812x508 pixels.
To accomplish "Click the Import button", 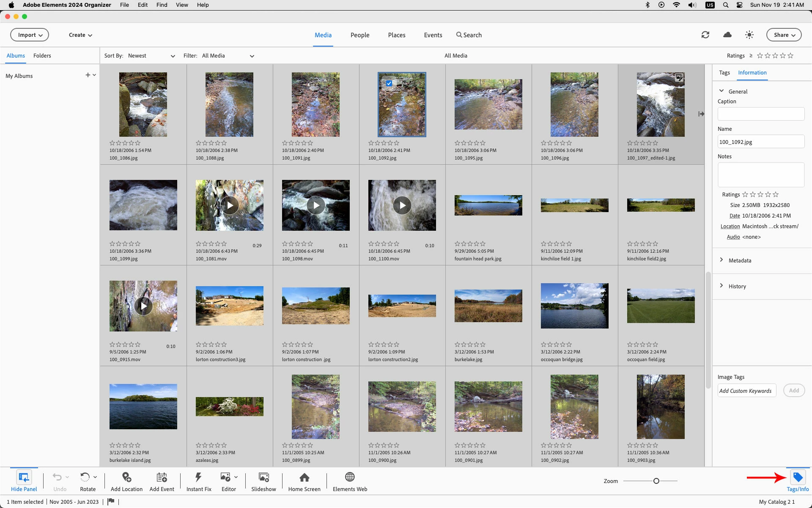I will pos(30,35).
